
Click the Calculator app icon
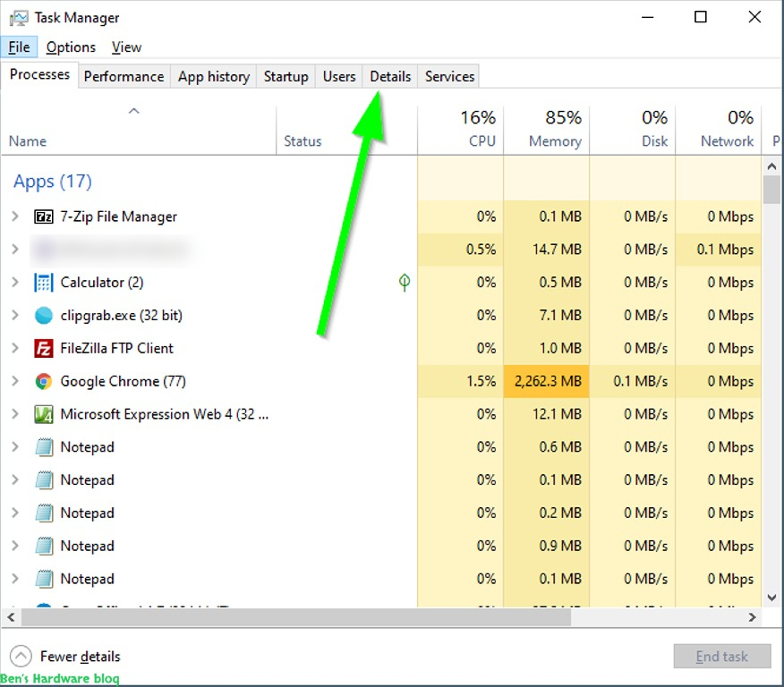(44, 283)
